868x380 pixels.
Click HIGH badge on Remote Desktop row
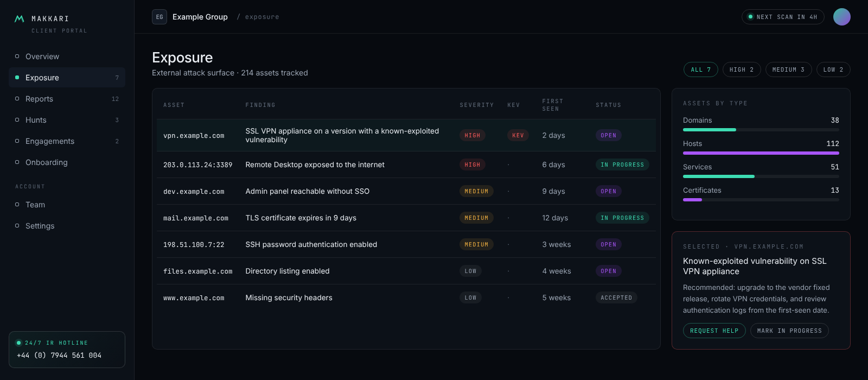click(x=473, y=164)
